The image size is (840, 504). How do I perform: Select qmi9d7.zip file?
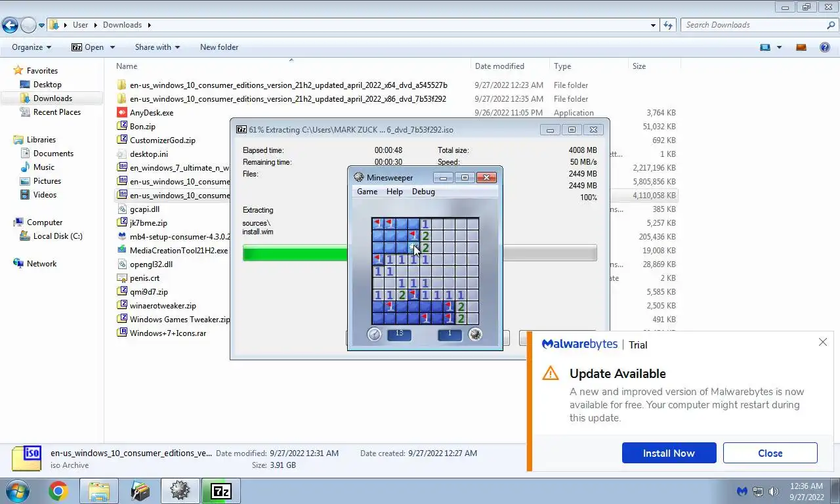point(148,292)
